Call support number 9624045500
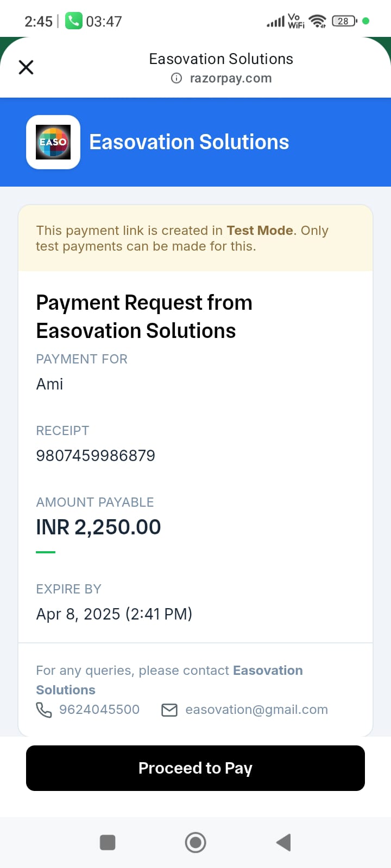 (99, 710)
